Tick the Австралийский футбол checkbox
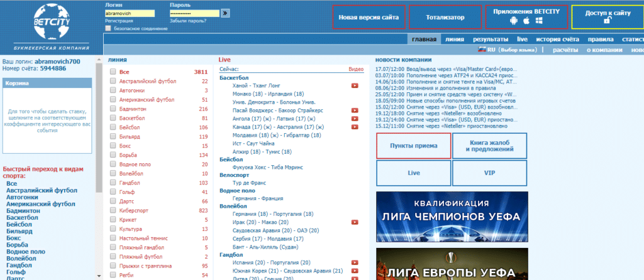 (x=113, y=81)
